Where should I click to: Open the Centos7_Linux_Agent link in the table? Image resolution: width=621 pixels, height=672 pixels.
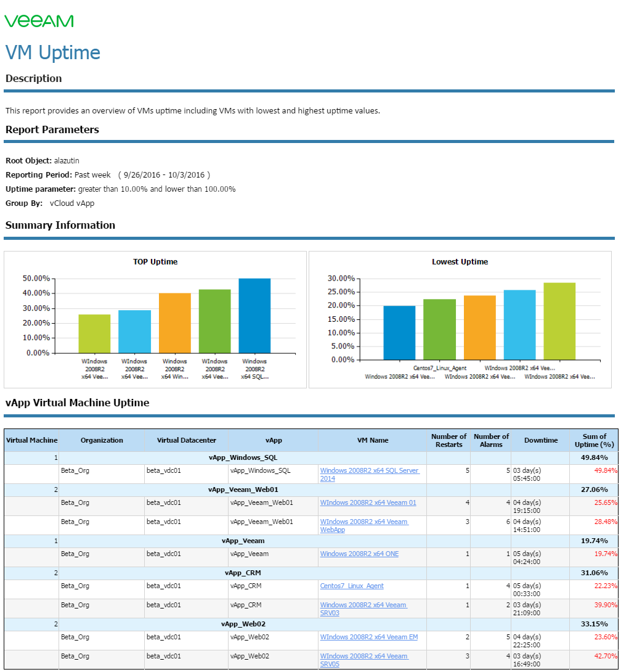352,586
